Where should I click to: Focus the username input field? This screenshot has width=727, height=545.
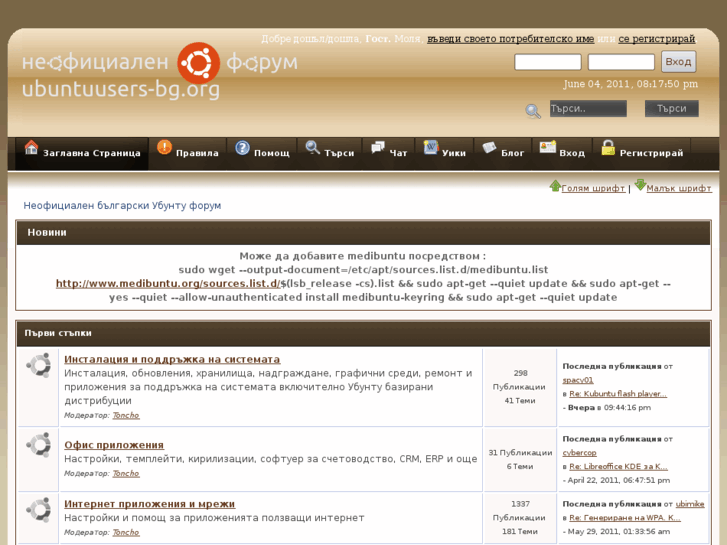pyautogui.click(x=548, y=62)
